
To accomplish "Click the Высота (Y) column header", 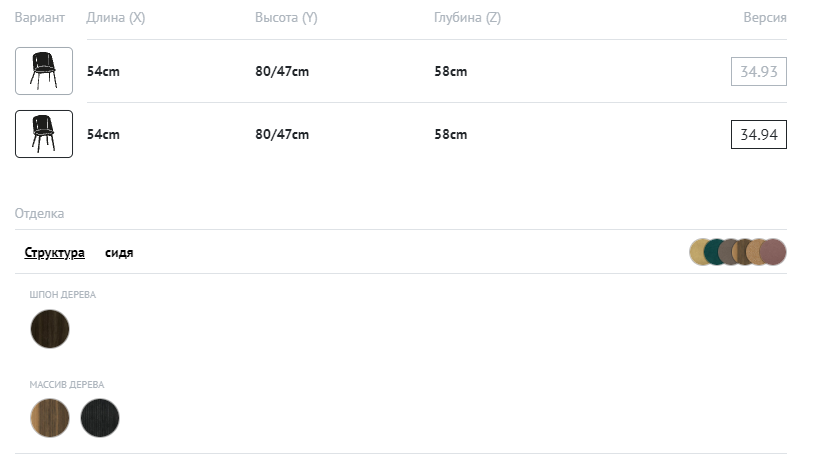I will pyautogui.click(x=286, y=18).
